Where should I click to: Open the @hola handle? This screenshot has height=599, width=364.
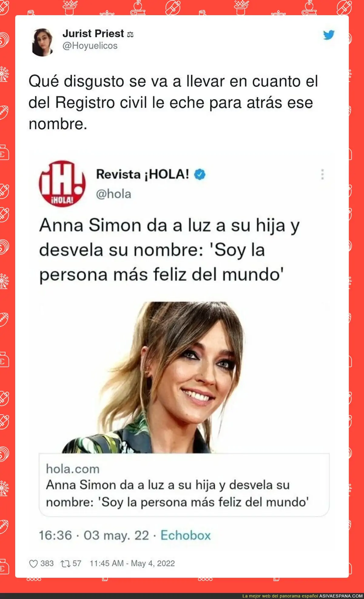[114, 194]
